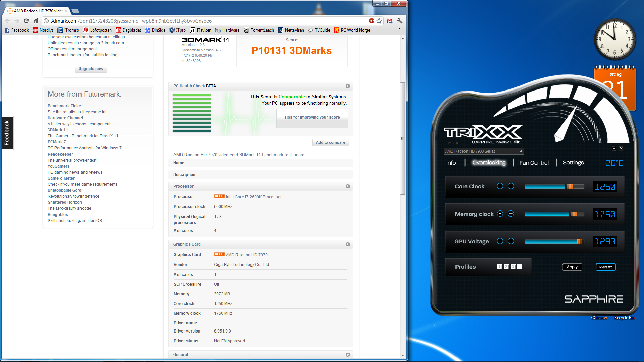The image size is (644, 362).
Task: Switch to the TRIXX Overclocking tab
Action: pyautogui.click(x=489, y=163)
